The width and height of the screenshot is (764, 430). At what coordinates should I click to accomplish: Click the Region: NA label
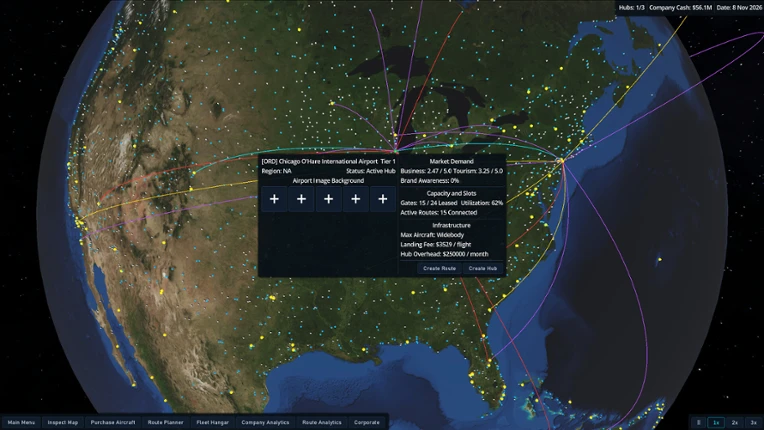pos(276,171)
